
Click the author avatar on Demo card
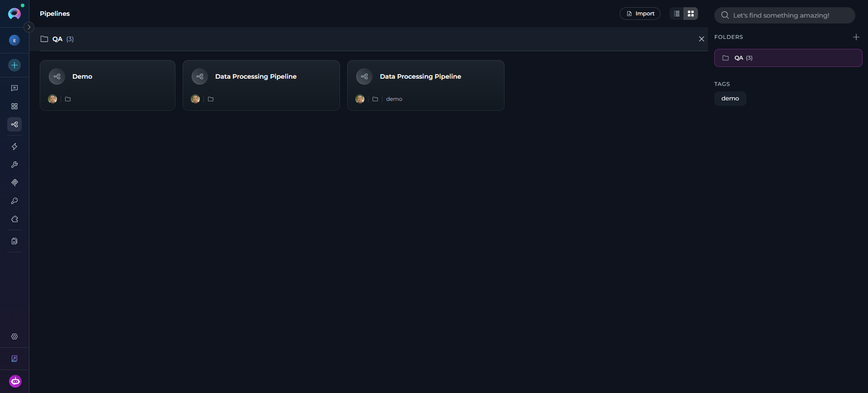(52, 99)
